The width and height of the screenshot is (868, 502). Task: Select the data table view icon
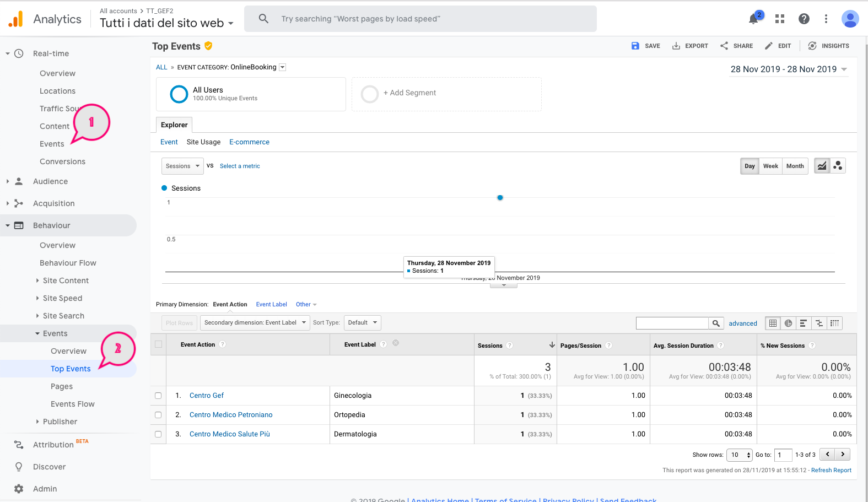(x=773, y=323)
